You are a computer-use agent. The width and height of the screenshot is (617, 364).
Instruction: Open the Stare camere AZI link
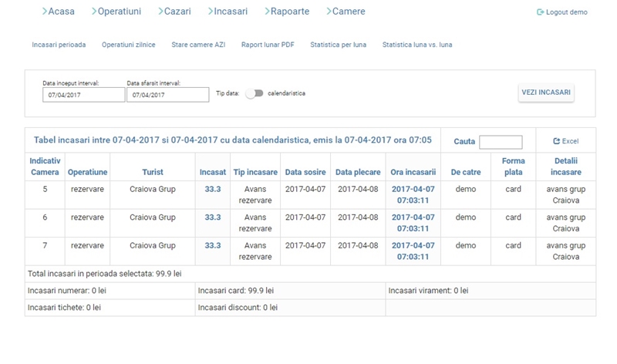[198, 45]
